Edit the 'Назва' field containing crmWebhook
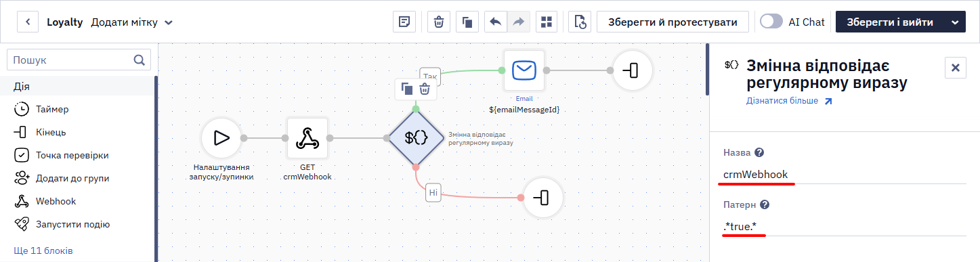The width and height of the screenshot is (980, 262). click(x=845, y=174)
